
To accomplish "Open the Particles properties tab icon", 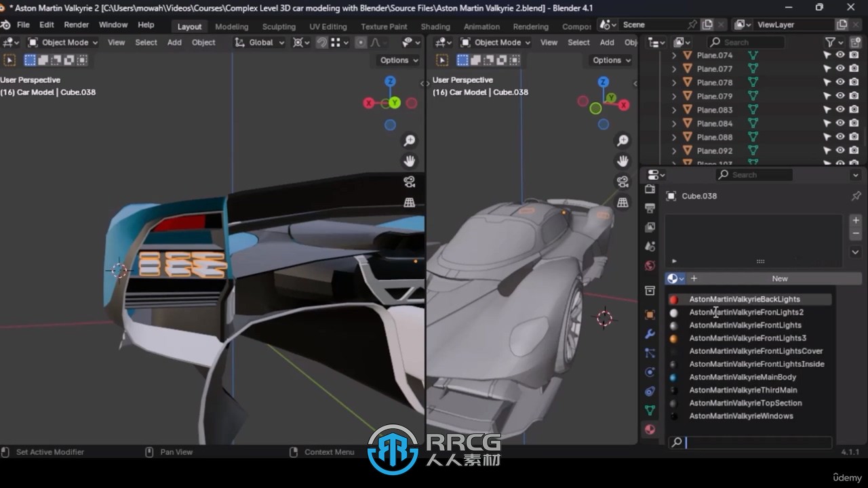I will point(650,353).
